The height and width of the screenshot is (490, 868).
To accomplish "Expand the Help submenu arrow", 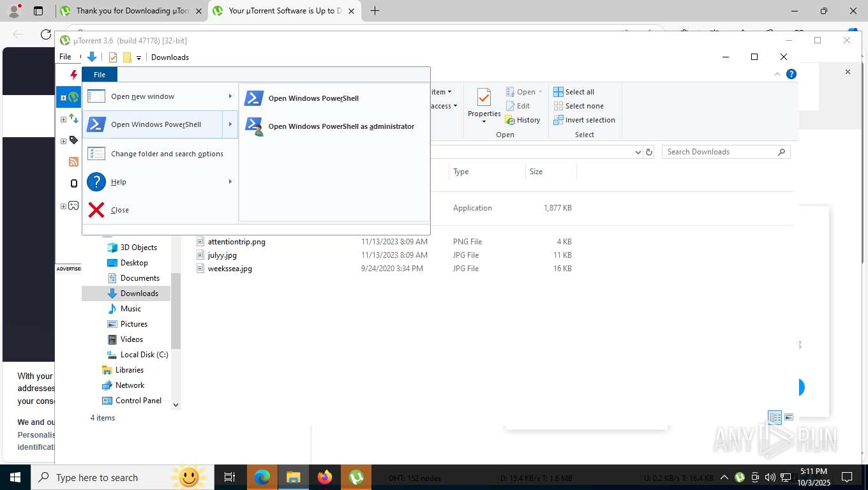I will (230, 182).
